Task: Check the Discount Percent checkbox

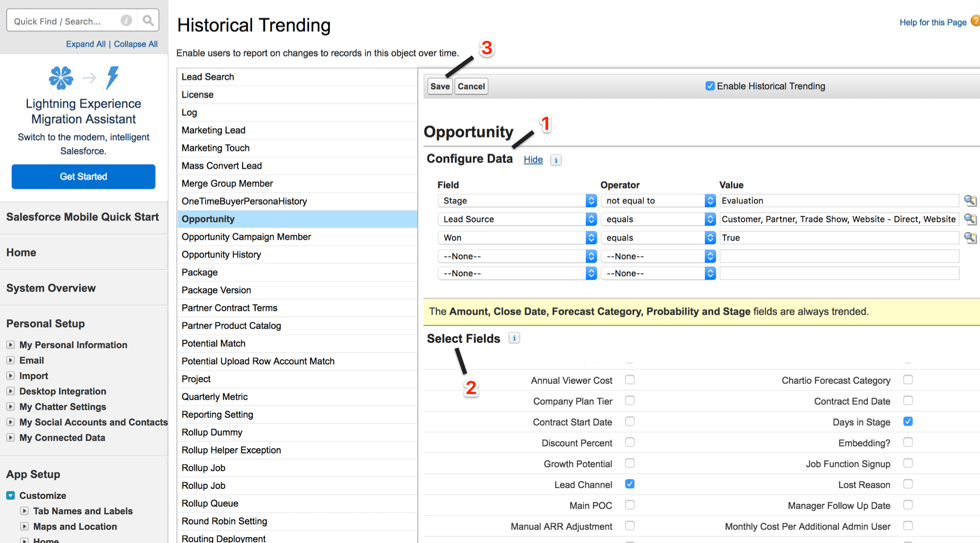Action: click(x=630, y=442)
